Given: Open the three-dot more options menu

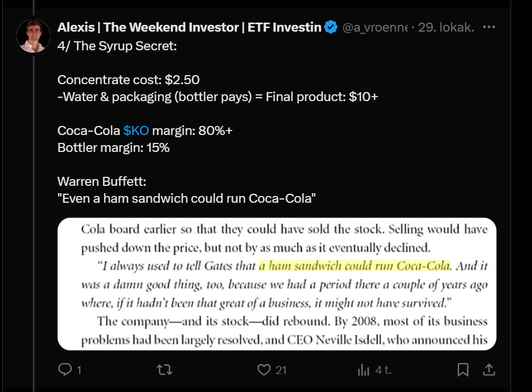Looking at the screenshot, I should 490,27.
